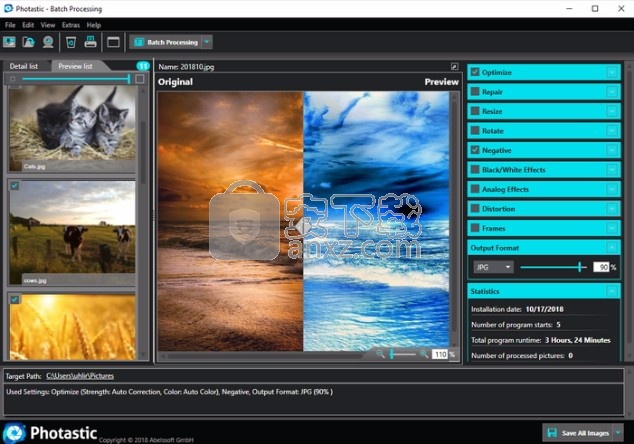The height and width of the screenshot is (444, 634).
Task: Collapse the Statistics section
Action: click(612, 291)
